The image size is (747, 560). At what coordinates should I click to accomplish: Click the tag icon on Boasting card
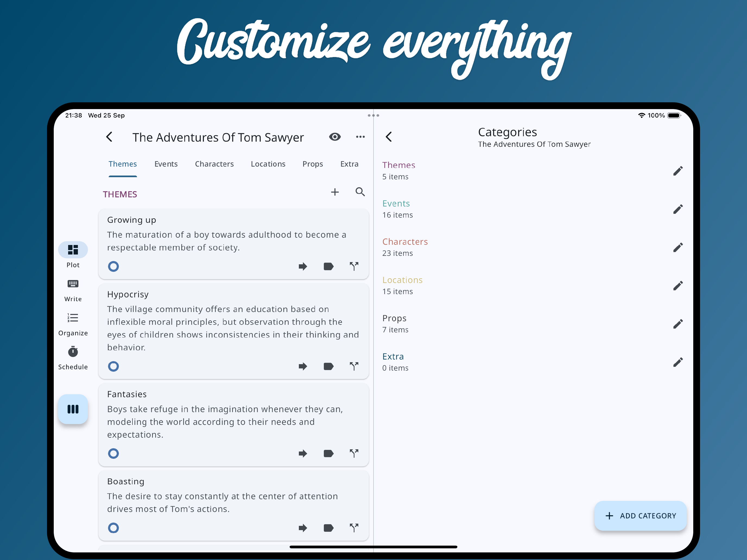[329, 528]
